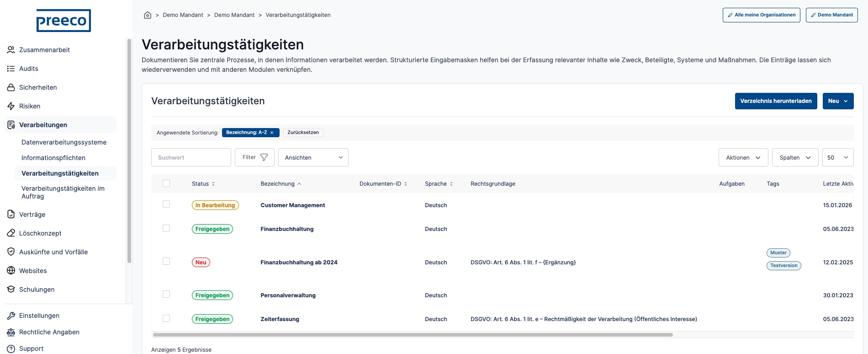Select the Zeiterfassung row checkbox
This screenshot has width=868, height=354.
pos(166,318)
